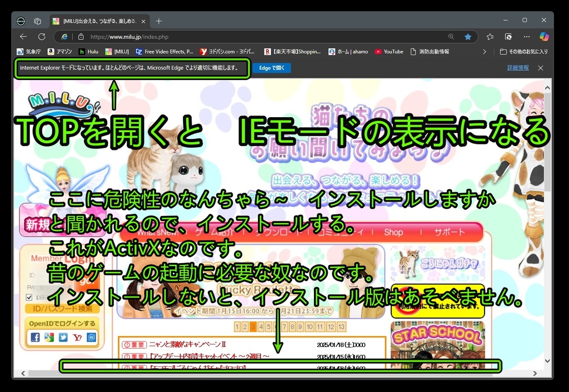569x392 pixels.
Task: View site information lock icon
Action: tap(81, 37)
